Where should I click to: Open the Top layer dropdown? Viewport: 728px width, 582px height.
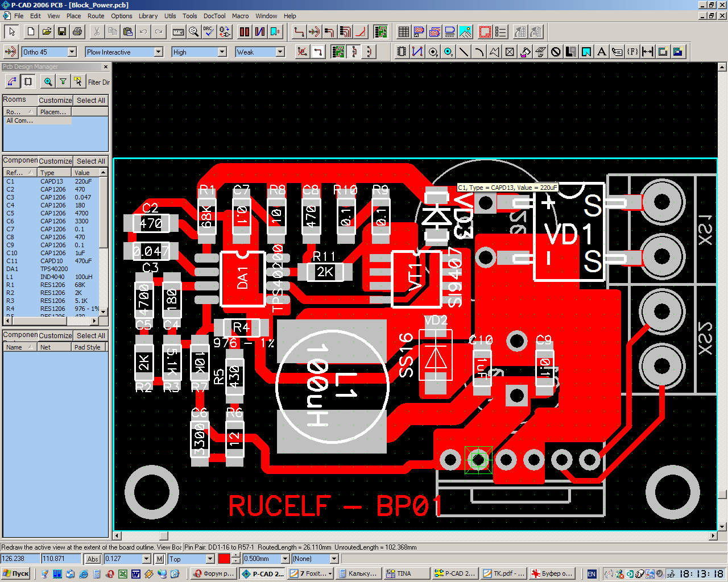tap(211, 559)
